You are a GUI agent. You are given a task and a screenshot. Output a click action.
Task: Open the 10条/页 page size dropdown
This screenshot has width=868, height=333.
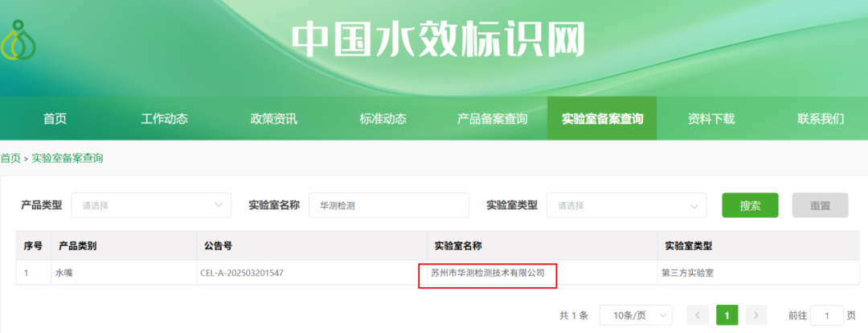pyautogui.click(x=637, y=315)
